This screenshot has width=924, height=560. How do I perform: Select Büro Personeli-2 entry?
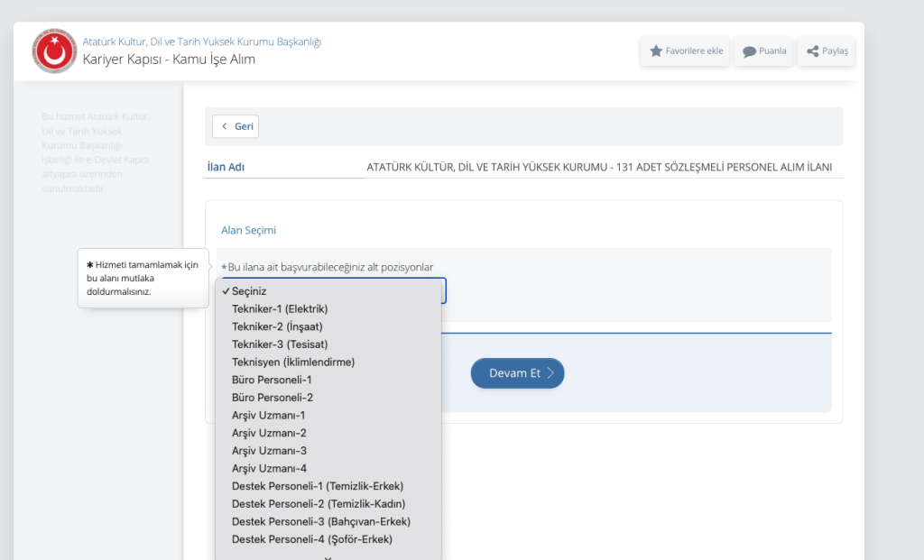pos(272,398)
